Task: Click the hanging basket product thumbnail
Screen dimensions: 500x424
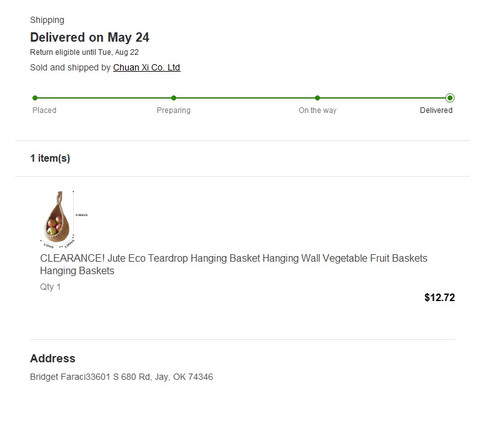Action: click(x=64, y=219)
